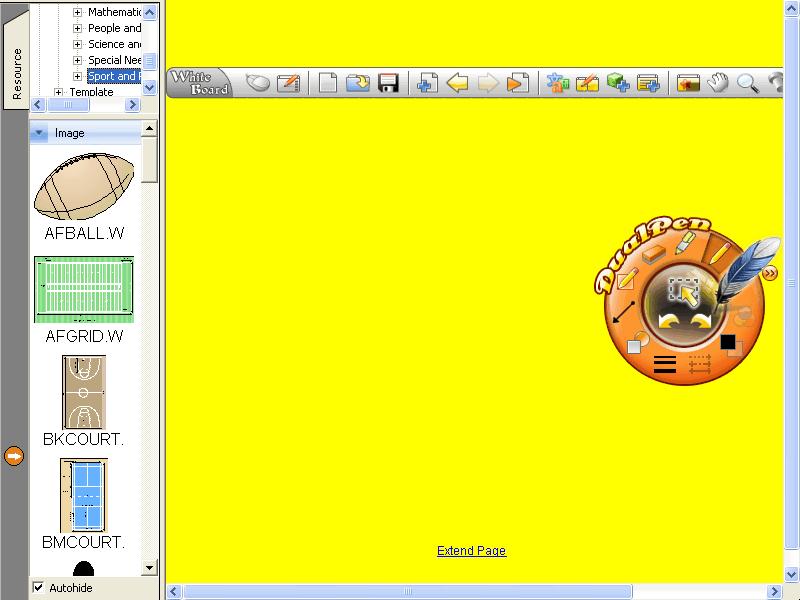Click canvas horizontal scroll left arrow

tap(173, 591)
